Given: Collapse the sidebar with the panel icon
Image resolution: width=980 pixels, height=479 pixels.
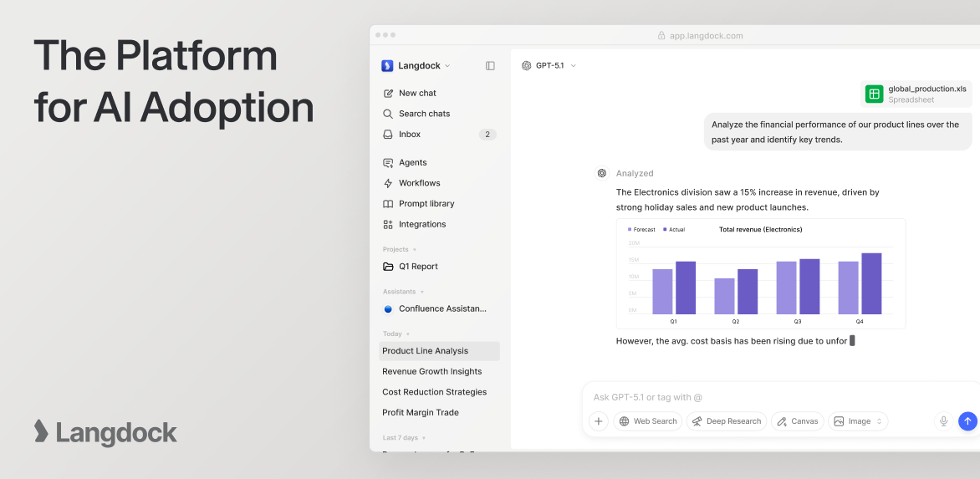Looking at the screenshot, I should point(490,65).
